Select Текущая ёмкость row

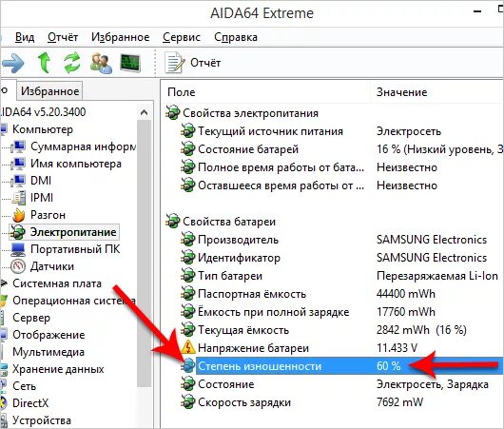point(335,330)
